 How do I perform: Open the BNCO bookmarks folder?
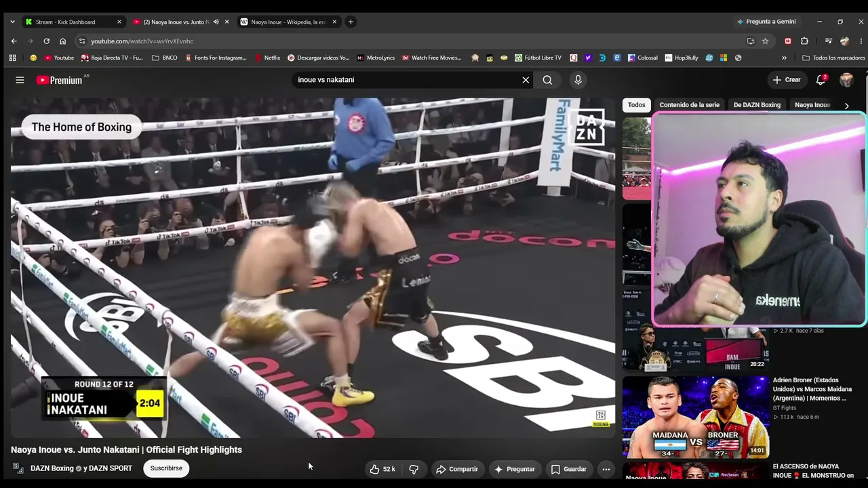[165, 58]
